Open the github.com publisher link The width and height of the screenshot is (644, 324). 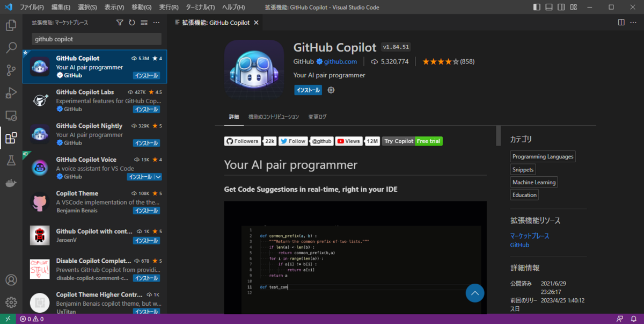[x=340, y=62]
